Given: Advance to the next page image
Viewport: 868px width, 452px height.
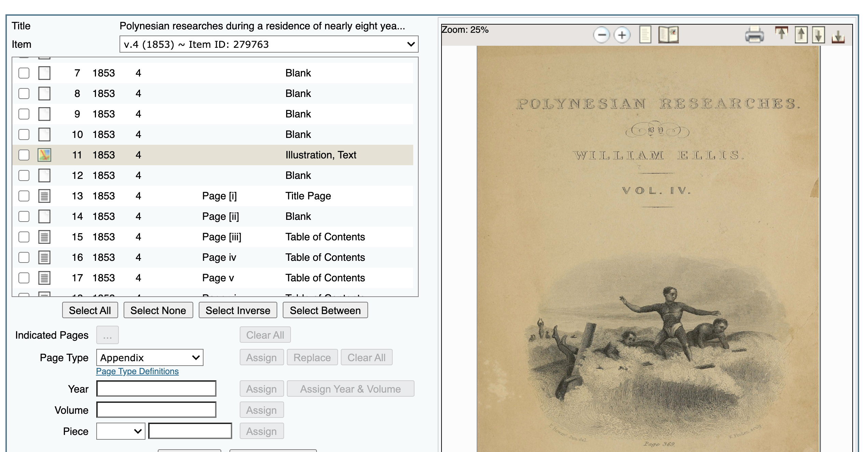Looking at the screenshot, I should point(818,34).
